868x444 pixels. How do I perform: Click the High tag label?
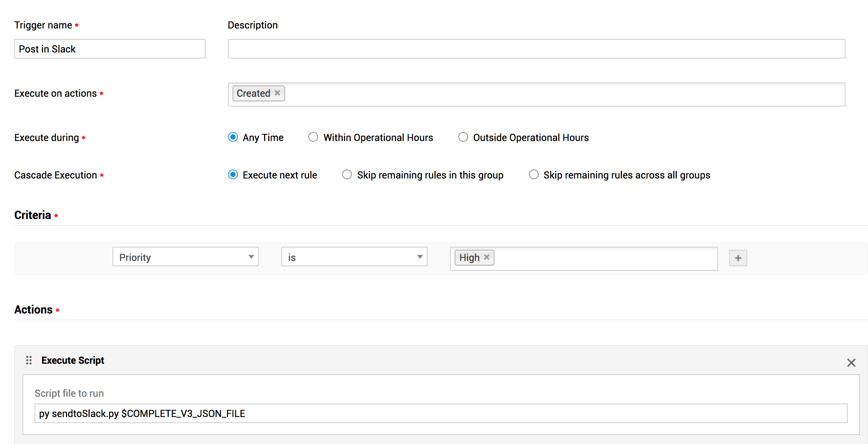coord(469,258)
